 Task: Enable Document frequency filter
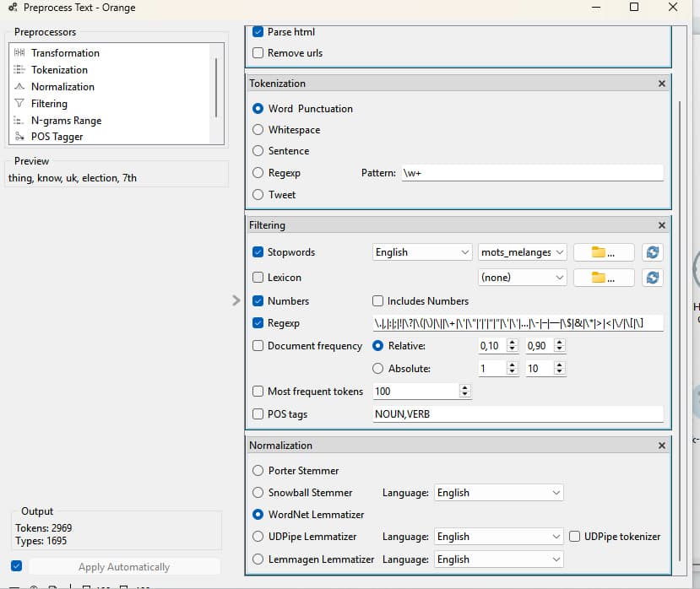258,346
